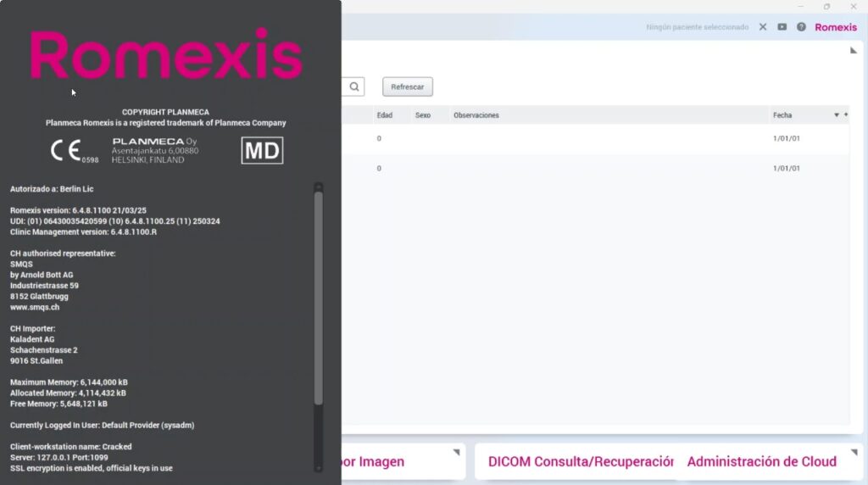Click Autorizado a: Berlin Lic text
868x485 pixels.
[x=52, y=189]
